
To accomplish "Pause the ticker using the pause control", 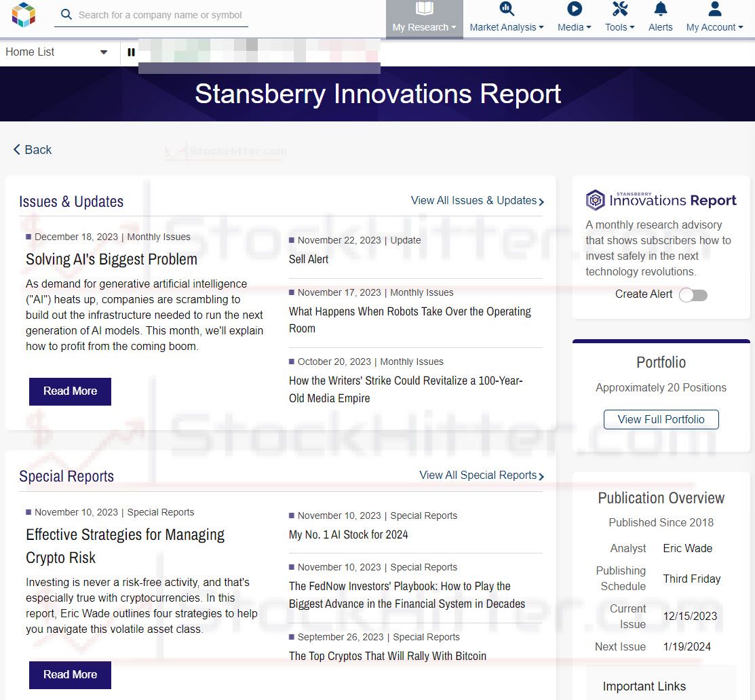I will pos(130,52).
